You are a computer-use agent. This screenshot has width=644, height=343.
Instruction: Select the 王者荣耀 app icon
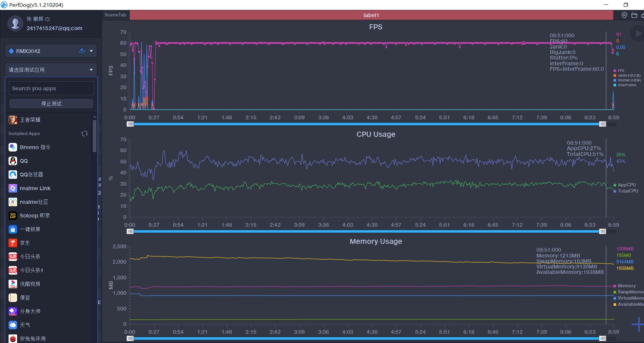(13, 120)
